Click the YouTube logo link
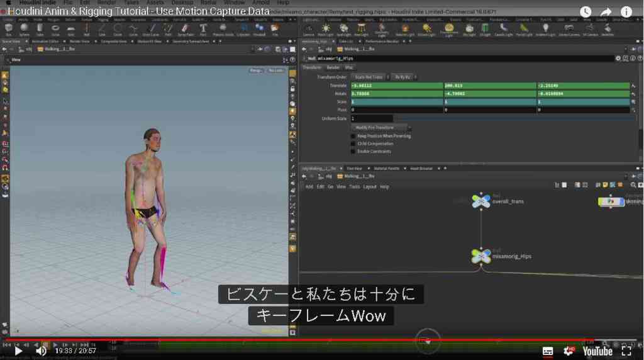Image resolution: width=644 pixels, height=360 pixels. (597, 351)
